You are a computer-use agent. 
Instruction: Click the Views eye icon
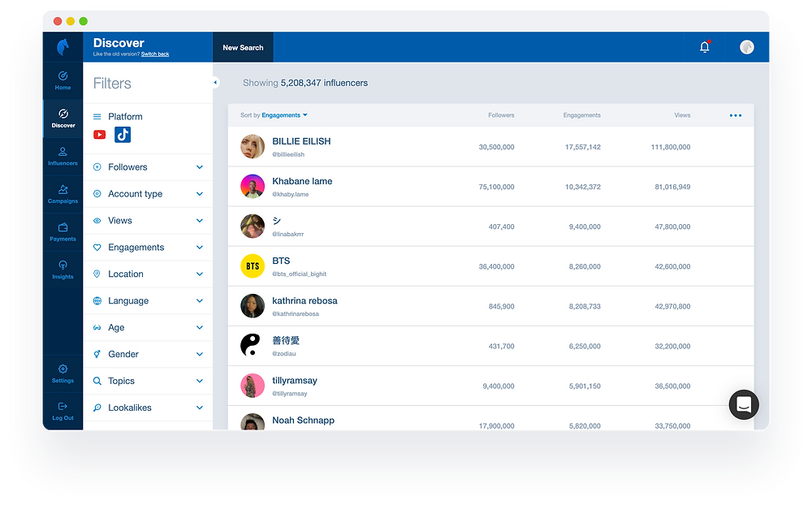click(97, 221)
